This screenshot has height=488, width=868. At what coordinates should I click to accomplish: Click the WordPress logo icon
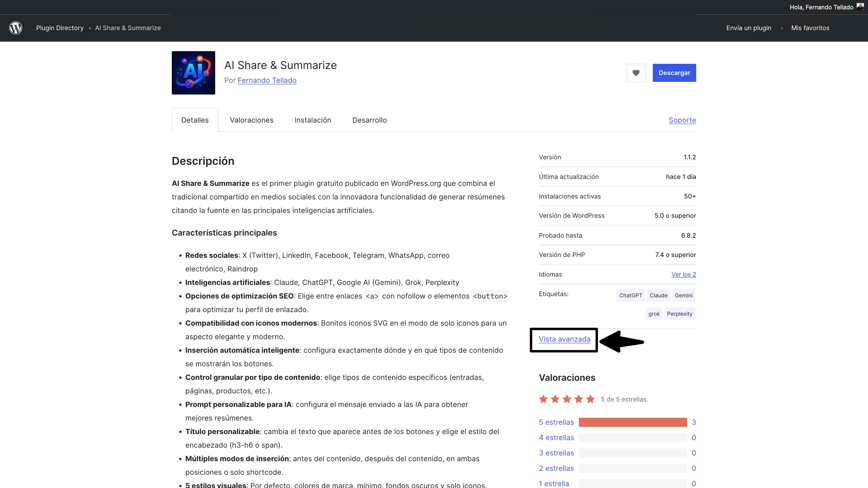pyautogui.click(x=15, y=28)
